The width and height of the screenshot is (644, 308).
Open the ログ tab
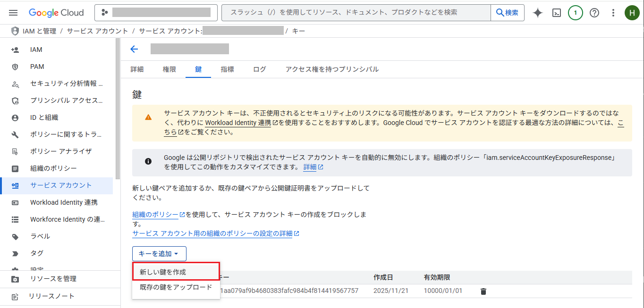tap(260, 69)
